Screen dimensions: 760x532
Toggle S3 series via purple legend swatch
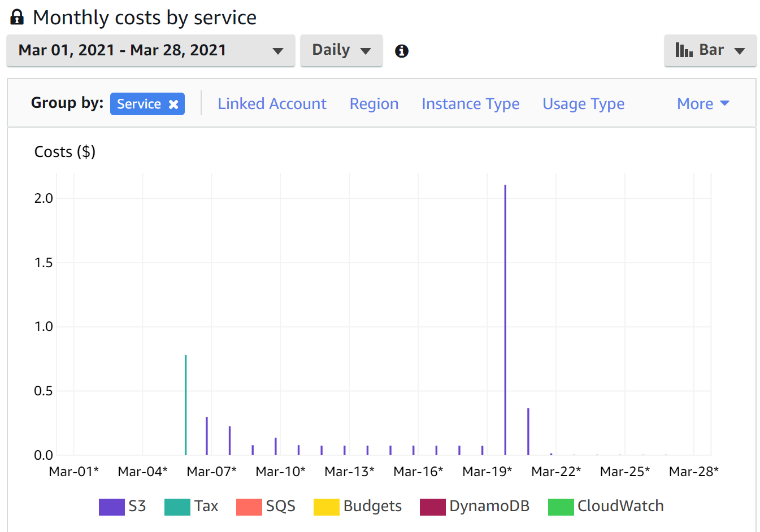(x=111, y=507)
